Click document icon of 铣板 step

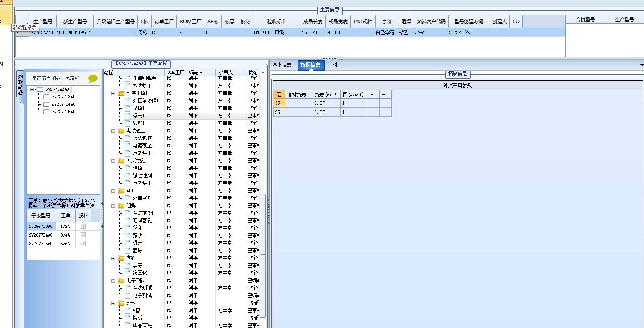pos(128,318)
